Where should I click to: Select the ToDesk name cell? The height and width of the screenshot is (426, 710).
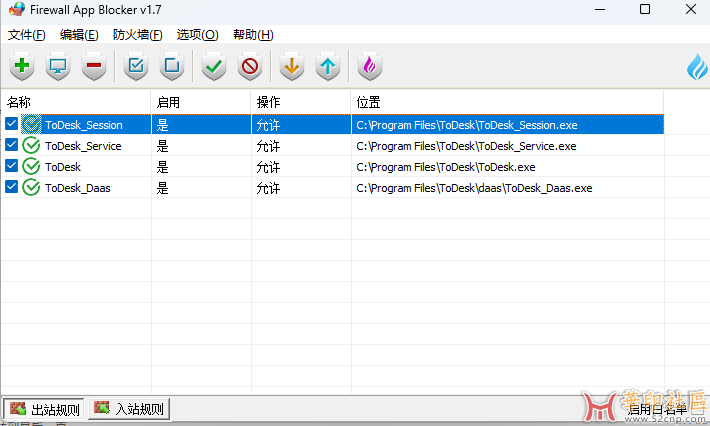pos(63,167)
